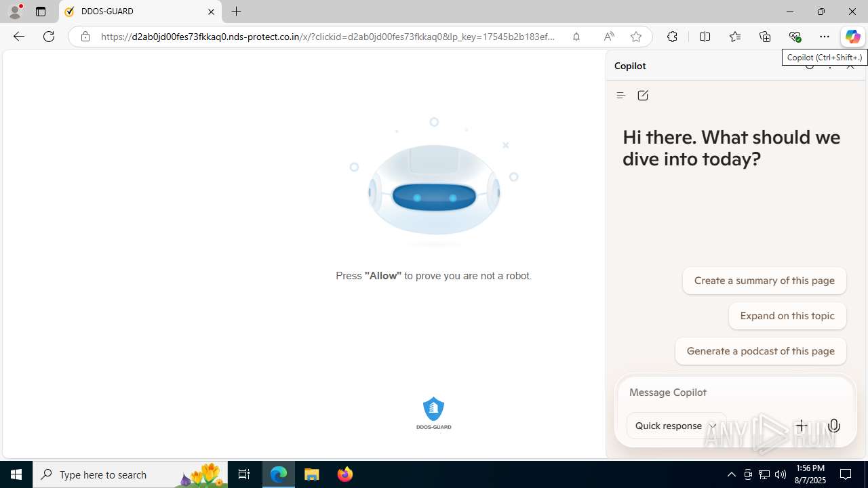868x488 pixels.
Task: Launch Firefox from taskbar
Action: tap(345, 474)
